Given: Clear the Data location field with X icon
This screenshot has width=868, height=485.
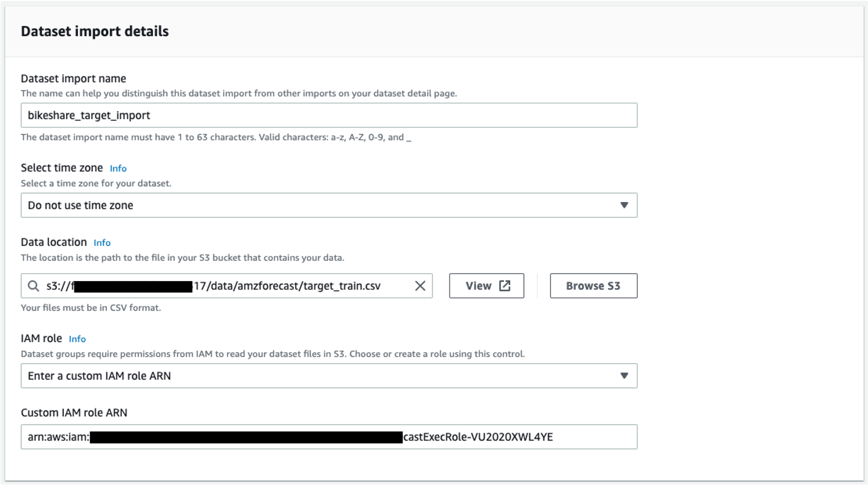Looking at the screenshot, I should point(420,286).
